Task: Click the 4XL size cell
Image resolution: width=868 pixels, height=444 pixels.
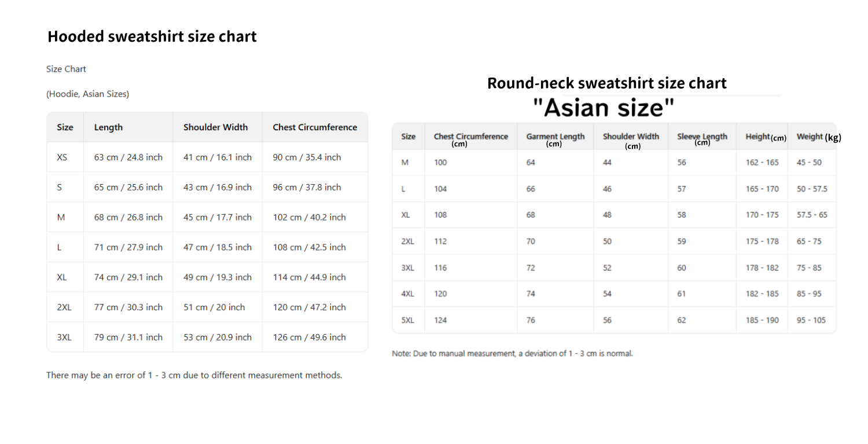Action: (x=408, y=293)
